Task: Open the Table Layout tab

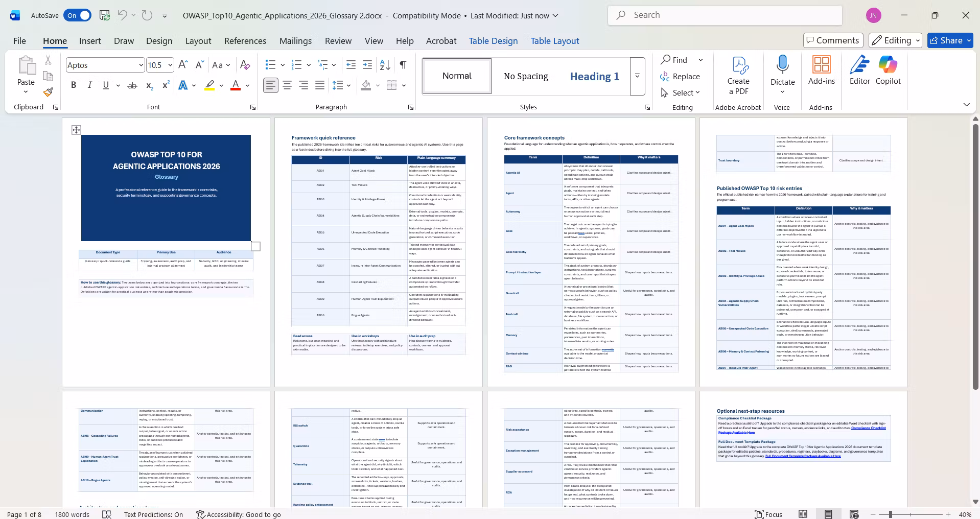Action: pos(555,41)
